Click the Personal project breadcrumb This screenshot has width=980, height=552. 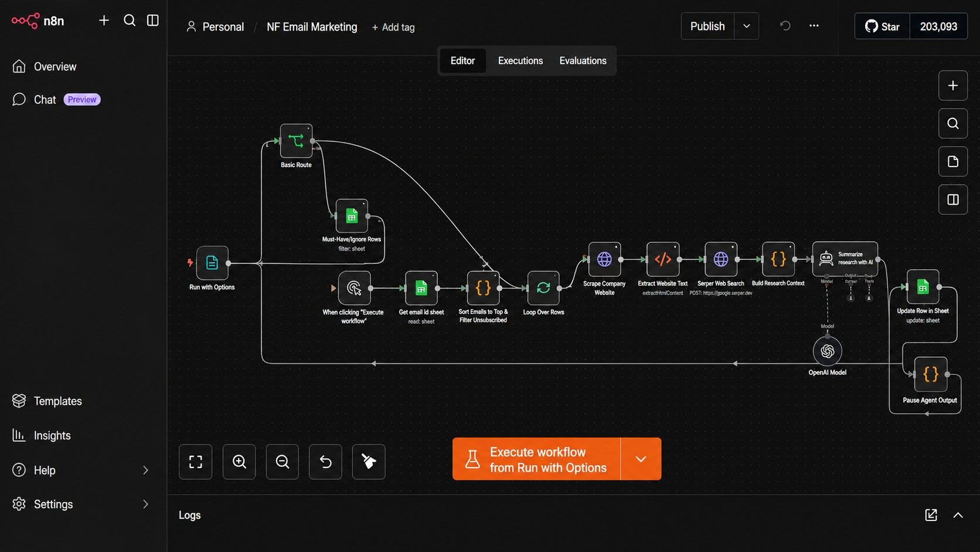coord(215,27)
